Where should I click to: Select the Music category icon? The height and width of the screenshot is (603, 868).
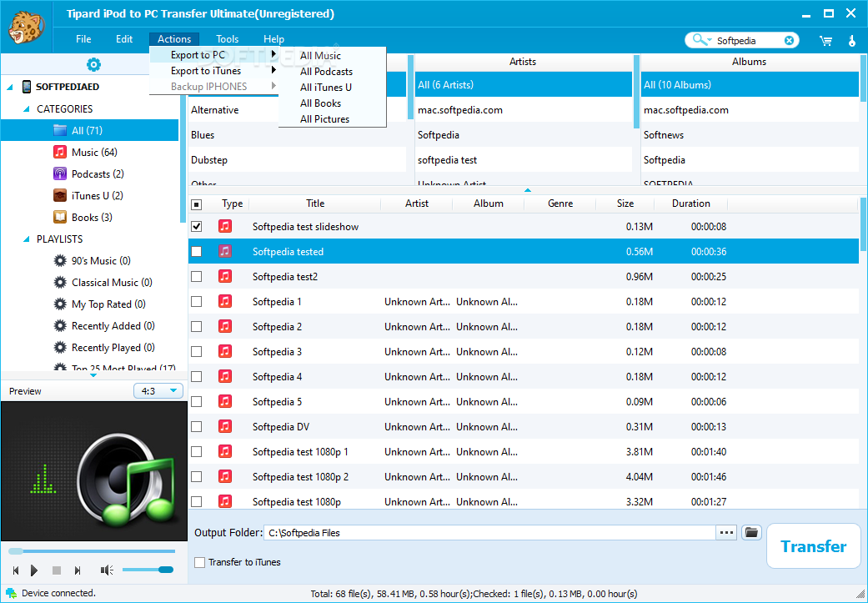tap(60, 152)
